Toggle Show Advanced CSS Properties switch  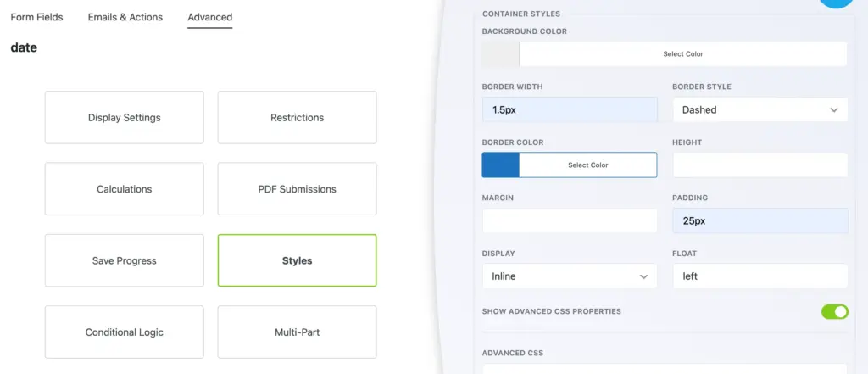point(834,311)
